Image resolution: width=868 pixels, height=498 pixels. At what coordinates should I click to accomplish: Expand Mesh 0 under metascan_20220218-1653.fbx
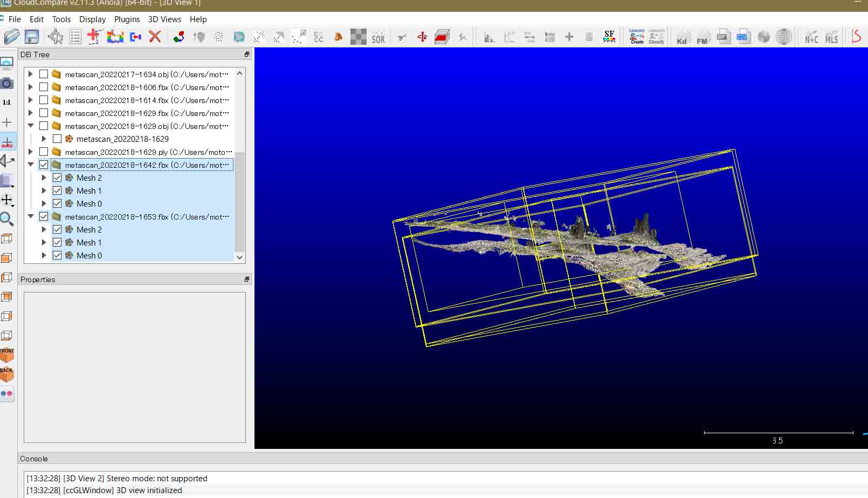click(44, 255)
